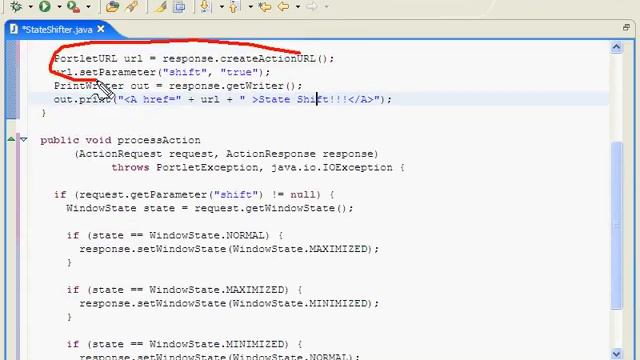Jump to Last Edit Location icon
The height and width of the screenshot is (360, 640).
click(x=265, y=6)
